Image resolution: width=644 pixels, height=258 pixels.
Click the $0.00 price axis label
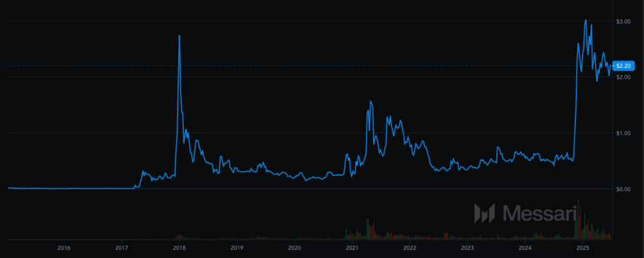[x=622, y=189]
